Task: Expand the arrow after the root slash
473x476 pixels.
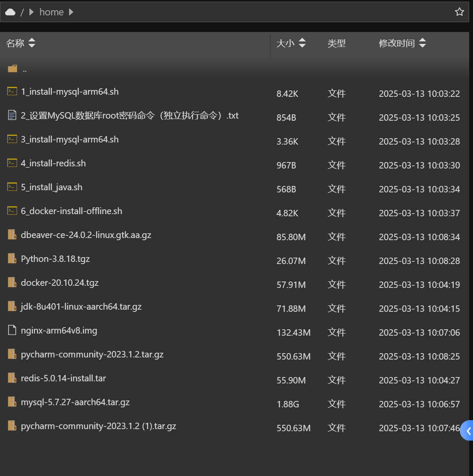Action: tap(31, 12)
